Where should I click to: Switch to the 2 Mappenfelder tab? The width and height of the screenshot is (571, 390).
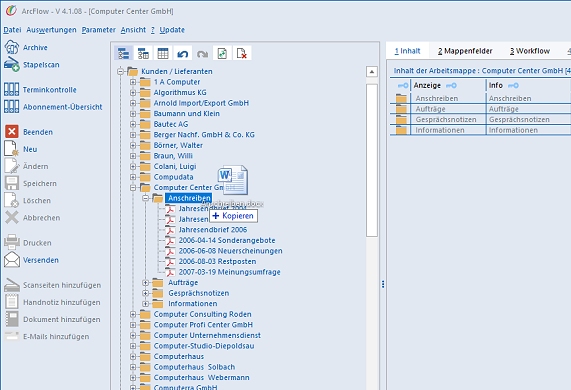pyautogui.click(x=465, y=51)
